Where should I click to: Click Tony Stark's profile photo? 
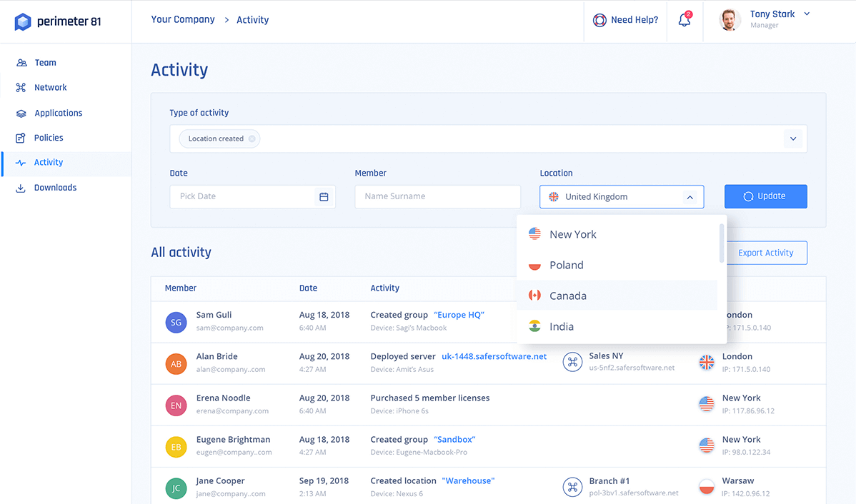(730, 20)
